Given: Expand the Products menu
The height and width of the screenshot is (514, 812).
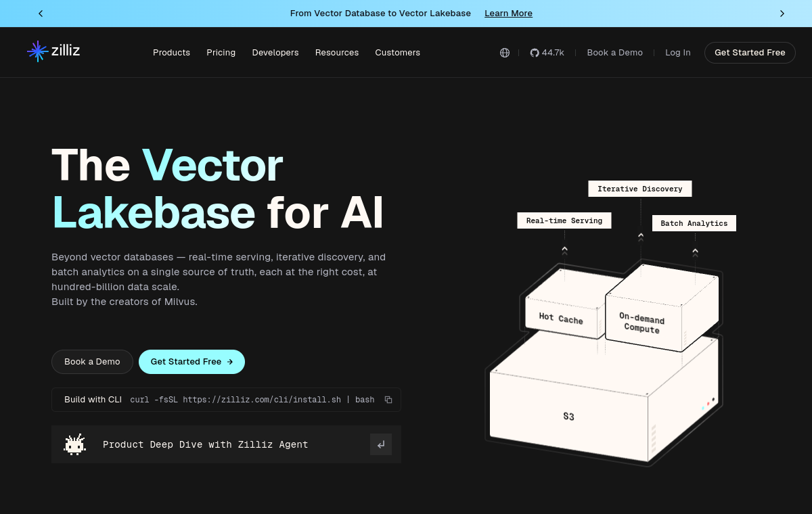Looking at the screenshot, I should [x=171, y=53].
